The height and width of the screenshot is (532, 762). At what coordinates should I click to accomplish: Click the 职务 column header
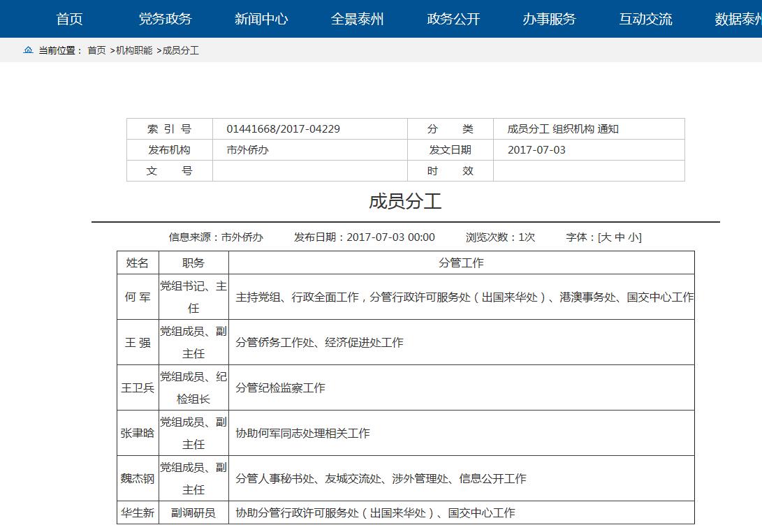tap(193, 263)
